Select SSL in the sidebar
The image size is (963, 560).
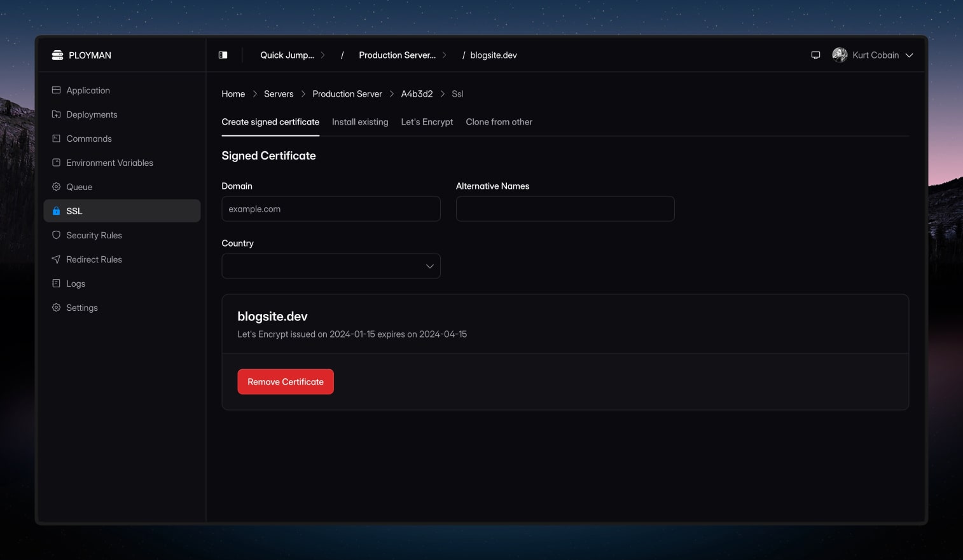(x=122, y=211)
